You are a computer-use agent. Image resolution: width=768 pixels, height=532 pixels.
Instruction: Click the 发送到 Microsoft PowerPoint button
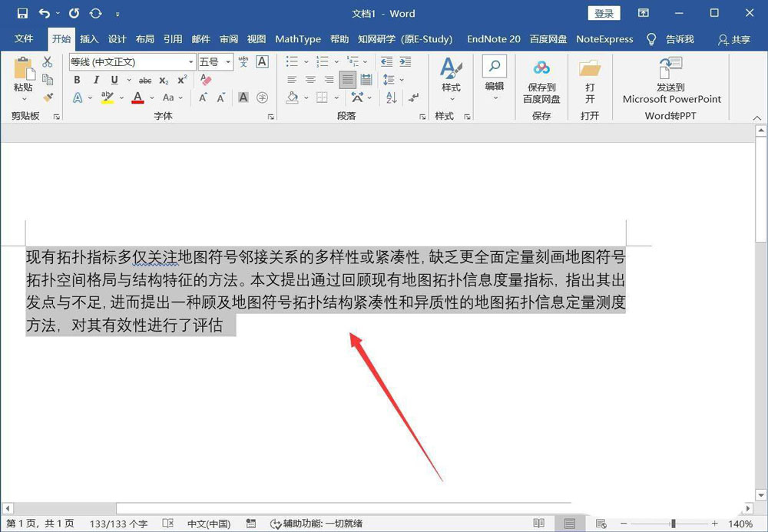[x=670, y=84]
